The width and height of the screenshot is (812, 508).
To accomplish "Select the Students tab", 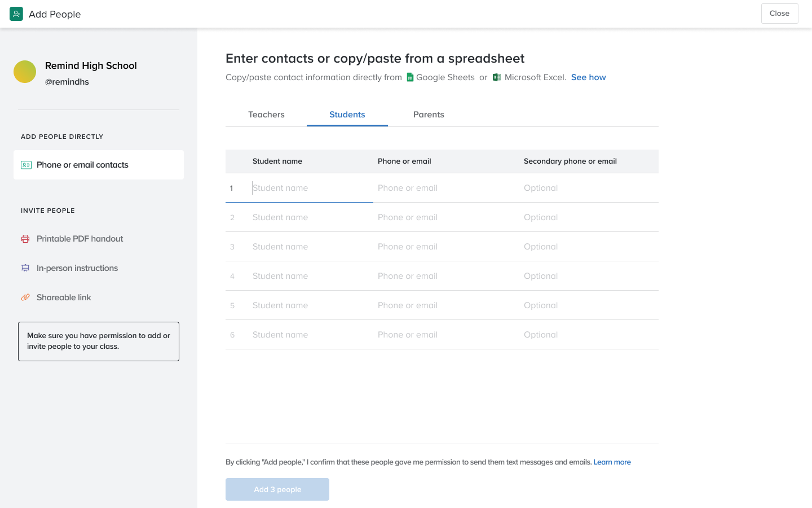I will [x=347, y=115].
